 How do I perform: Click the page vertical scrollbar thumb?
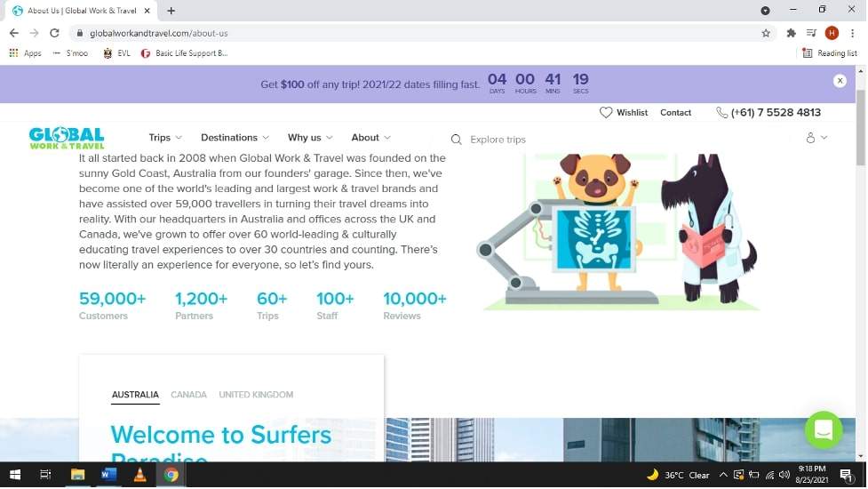pyautogui.click(x=860, y=127)
